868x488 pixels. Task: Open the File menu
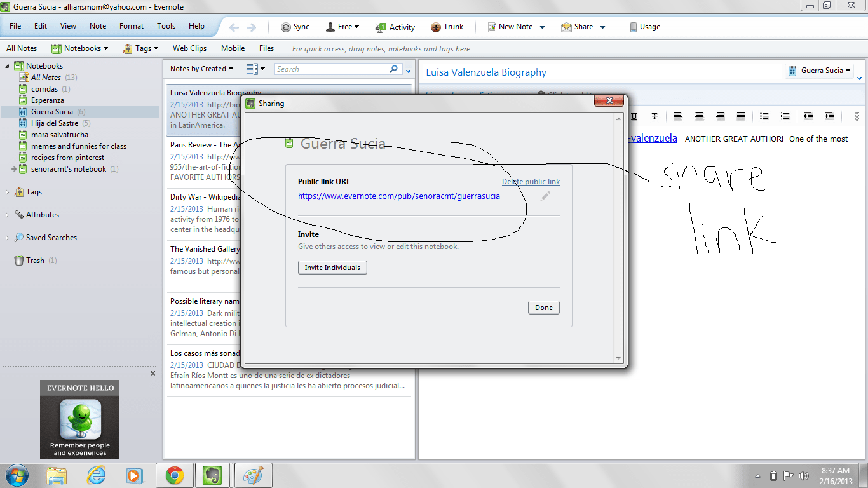pyautogui.click(x=15, y=26)
